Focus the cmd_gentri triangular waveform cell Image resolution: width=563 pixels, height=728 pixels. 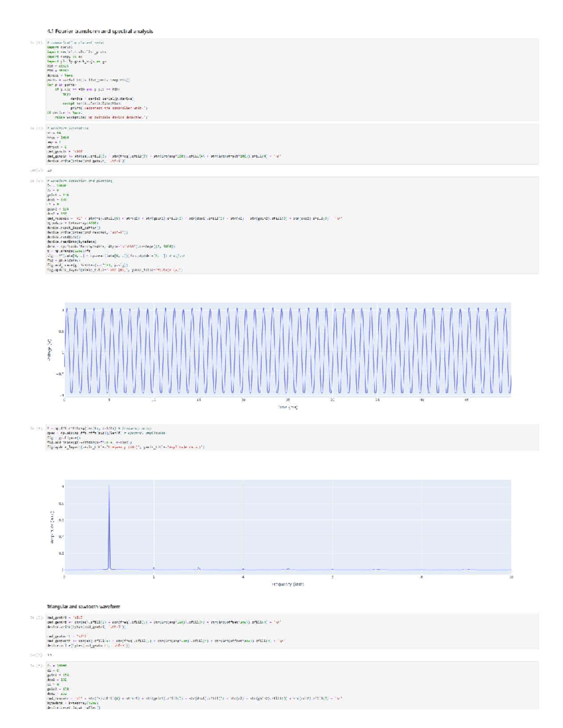pyautogui.click(x=293, y=631)
